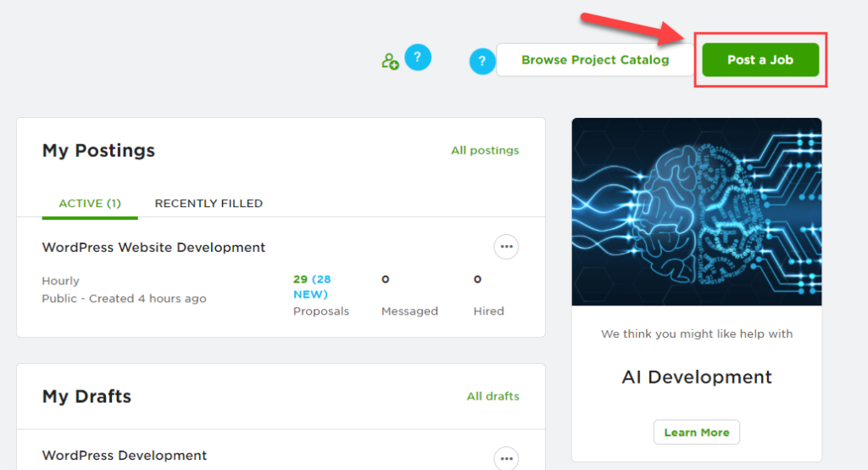This screenshot has height=470, width=868.
Task: Open options menu for WordPress Website Development posting
Action: (506, 247)
